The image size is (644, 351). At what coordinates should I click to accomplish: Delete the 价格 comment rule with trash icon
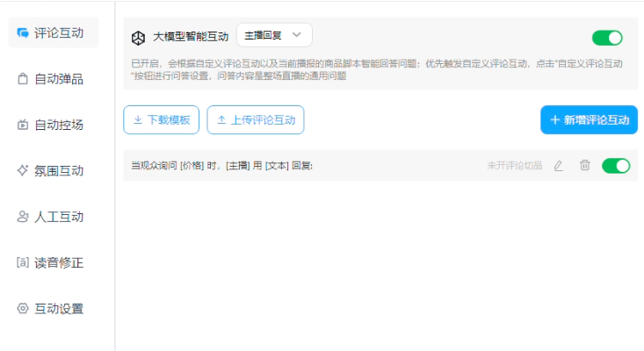coord(584,166)
